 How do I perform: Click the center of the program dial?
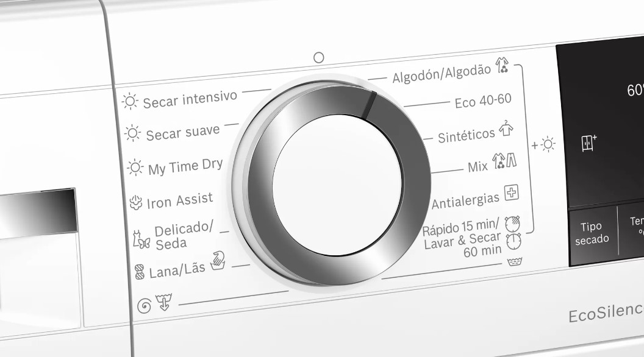coord(337,185)
